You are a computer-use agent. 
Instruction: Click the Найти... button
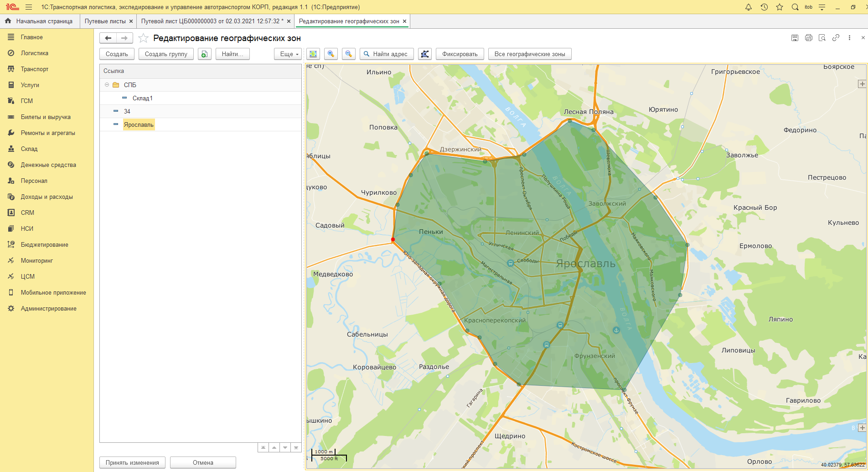232,54
